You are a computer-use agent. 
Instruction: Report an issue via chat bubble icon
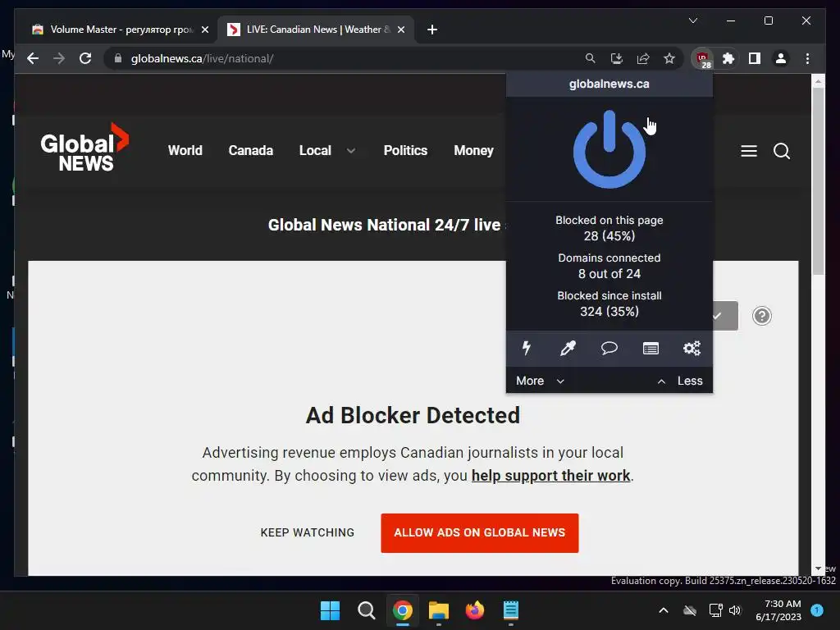coord(609,349)
